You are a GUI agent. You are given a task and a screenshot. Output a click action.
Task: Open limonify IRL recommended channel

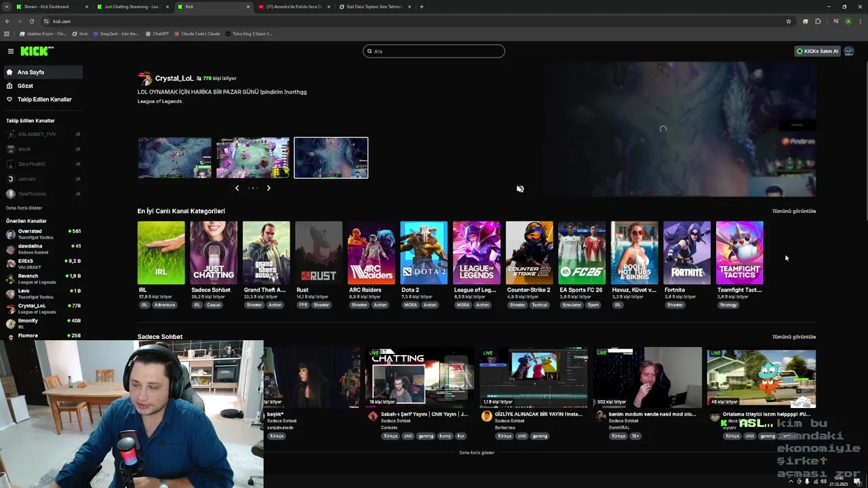point(42,323)
